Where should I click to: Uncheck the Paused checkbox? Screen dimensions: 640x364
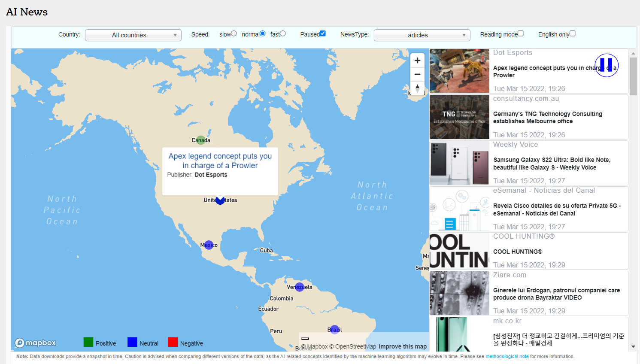coord(323,33)
